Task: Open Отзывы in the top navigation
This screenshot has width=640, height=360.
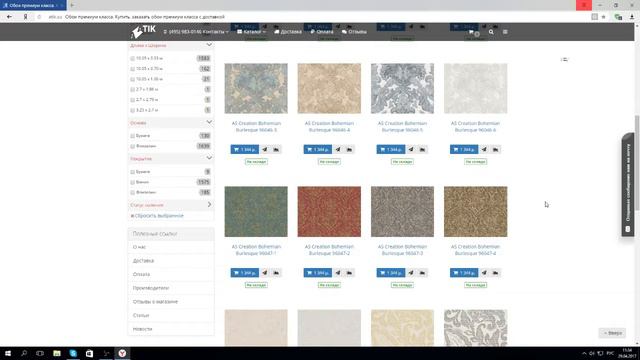Action: [x=354, y=32]
